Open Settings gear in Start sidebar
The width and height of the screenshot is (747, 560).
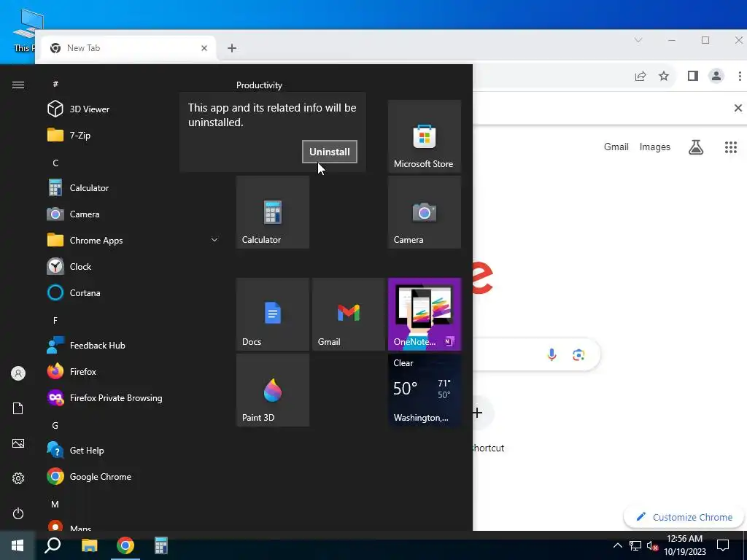(18, 478)
